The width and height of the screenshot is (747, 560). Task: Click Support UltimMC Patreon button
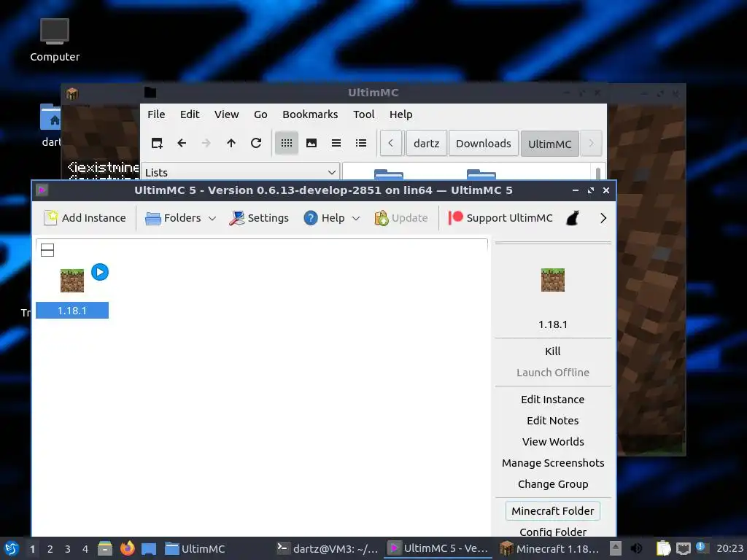point(500,218)
